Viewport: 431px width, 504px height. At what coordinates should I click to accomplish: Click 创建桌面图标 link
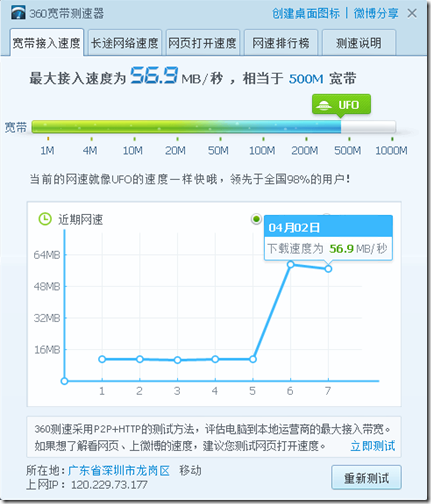click(306, 13)
